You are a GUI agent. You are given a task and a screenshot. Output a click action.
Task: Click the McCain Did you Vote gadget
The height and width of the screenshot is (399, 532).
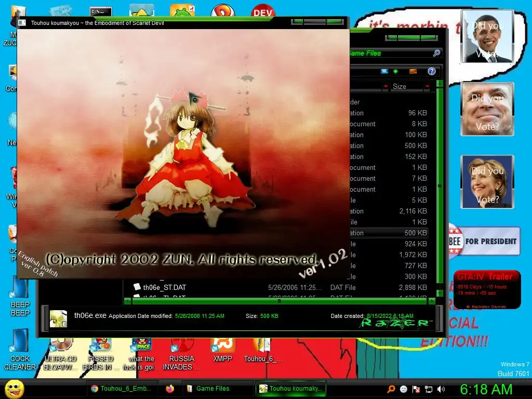(x=487, y=109)
